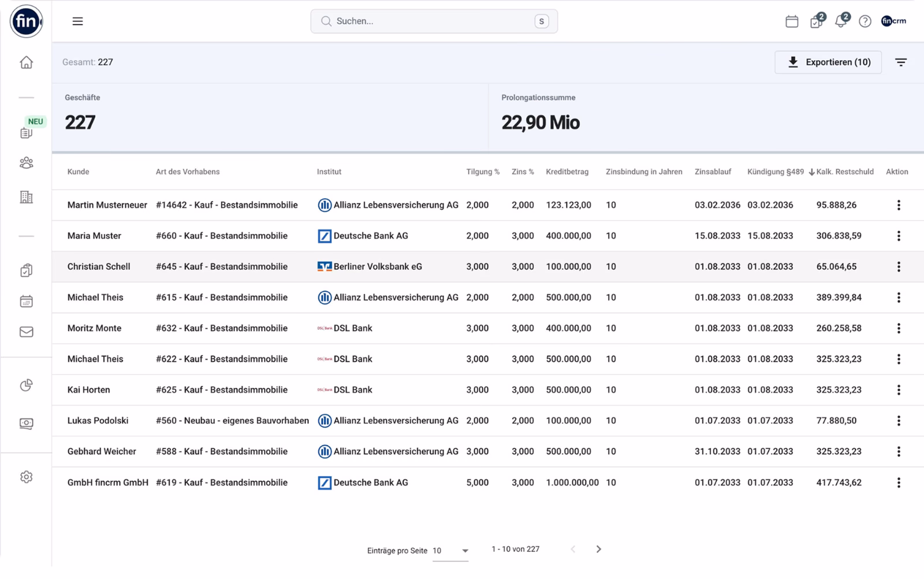Viewport: 924px width, 579px height.
Task: Sort by Tilgung % column header
Action: click(483, 172)
